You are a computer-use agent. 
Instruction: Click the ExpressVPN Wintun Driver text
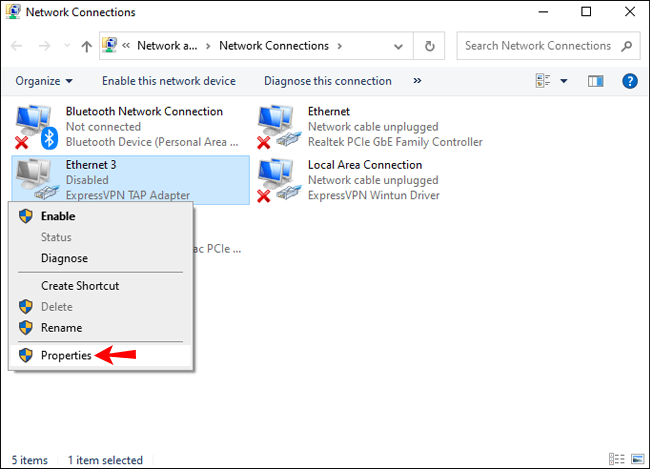pyautogui.click(x=374, y=195)
